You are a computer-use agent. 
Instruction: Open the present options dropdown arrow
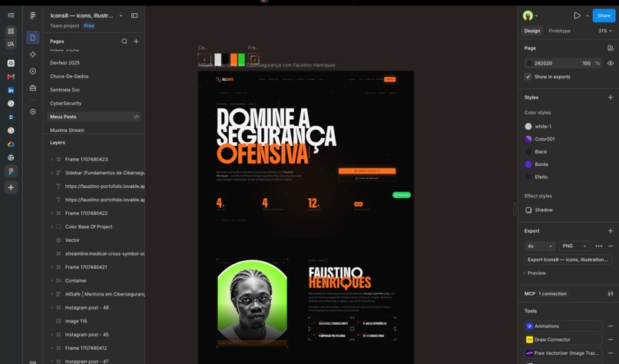tap(587, 16)
